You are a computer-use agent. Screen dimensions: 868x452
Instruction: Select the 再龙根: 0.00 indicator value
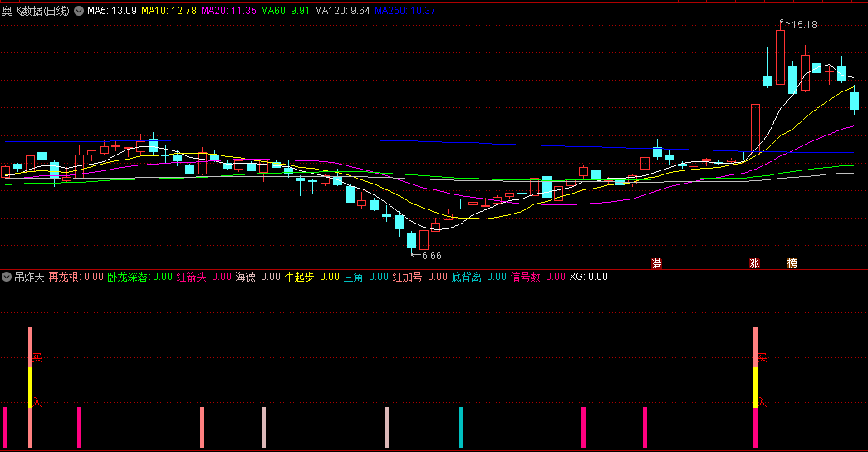(76, 277)
